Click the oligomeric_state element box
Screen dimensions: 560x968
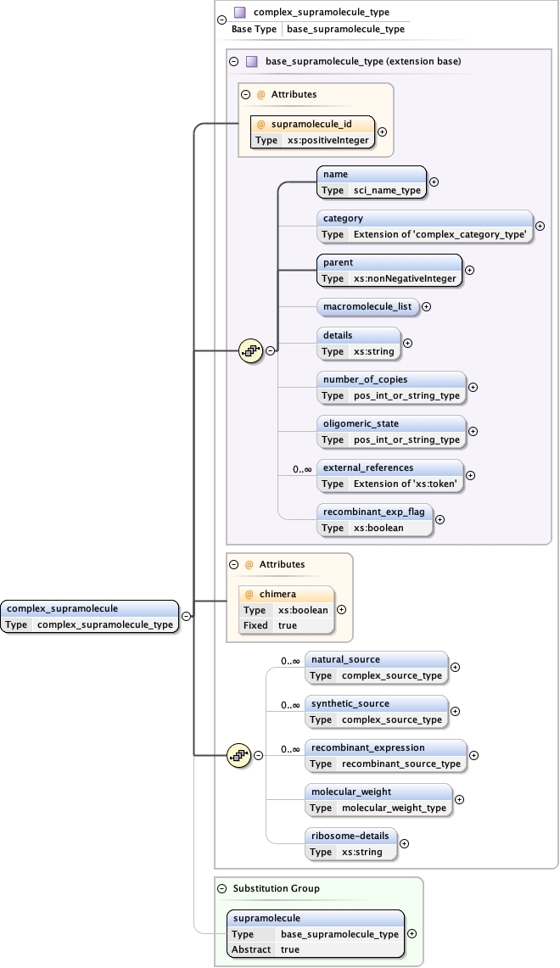click(391, 431)
